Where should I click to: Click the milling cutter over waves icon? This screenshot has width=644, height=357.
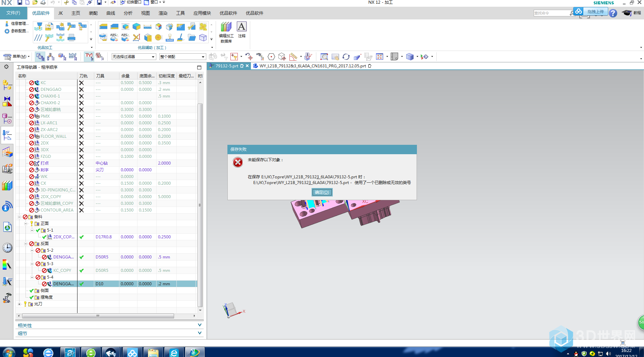click(38, 26)
